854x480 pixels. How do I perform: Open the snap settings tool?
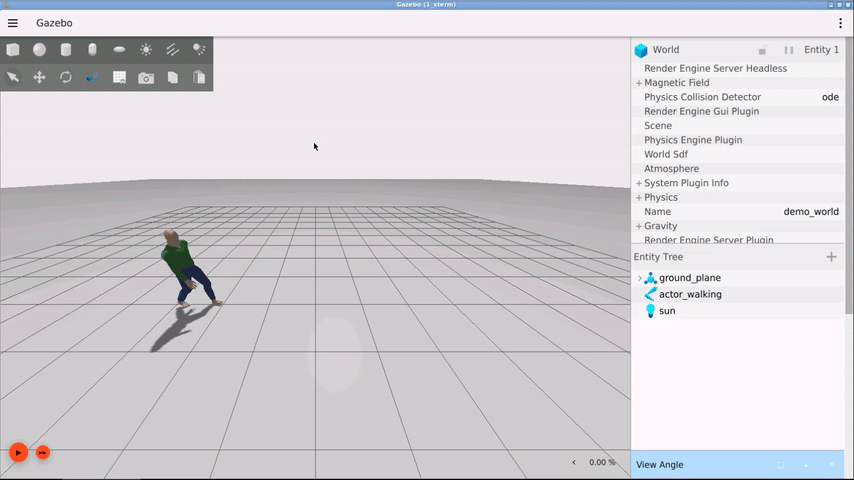coord(93,77)
